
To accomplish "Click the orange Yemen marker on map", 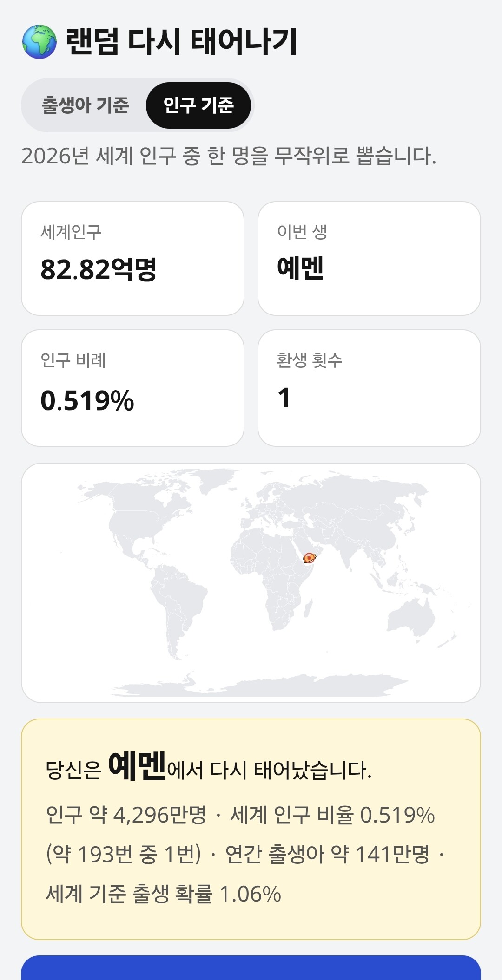I will [x=309, y=558].
